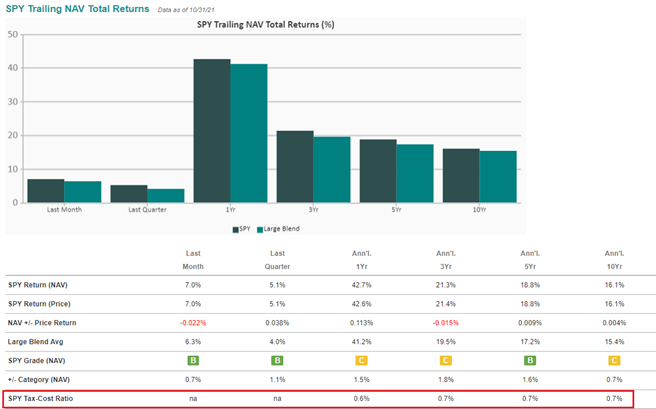The image size is (656, 409).
Task: Click the 10Yr dark SPY bar
Action: pos(461,176)
